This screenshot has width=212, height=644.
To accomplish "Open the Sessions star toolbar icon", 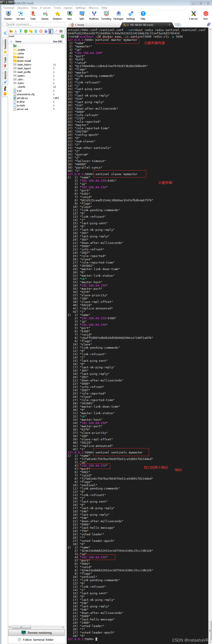I will pyautogui.click(x=57, y=15).
